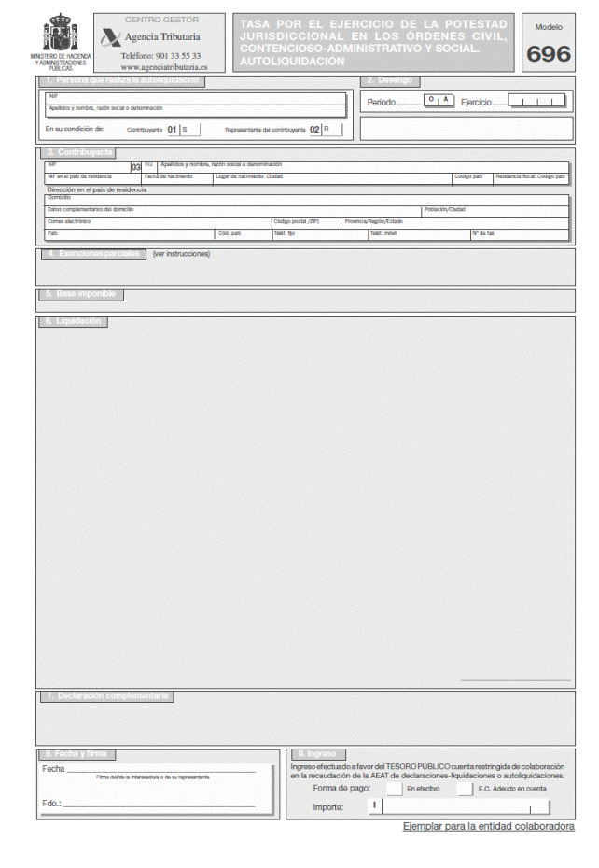Select the Ejercicio year field

pyautogui.click(x=536, y=101)
